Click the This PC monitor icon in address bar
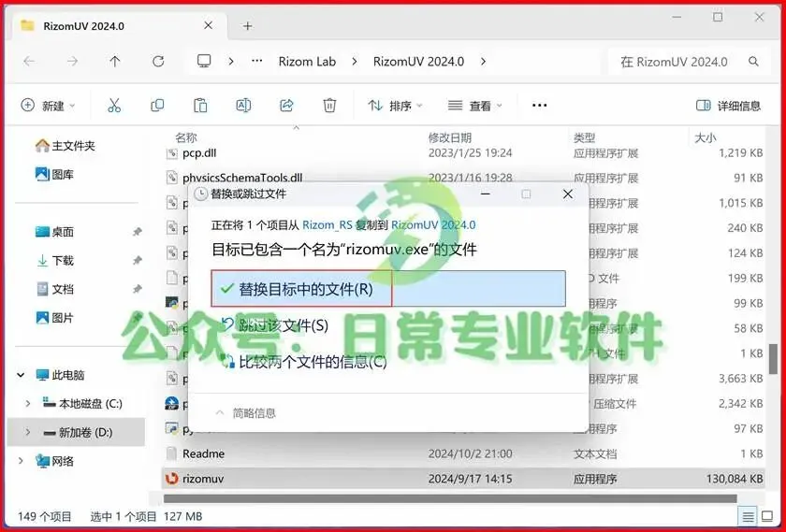This screenshot has width=786, height=532. click(204, 61)
